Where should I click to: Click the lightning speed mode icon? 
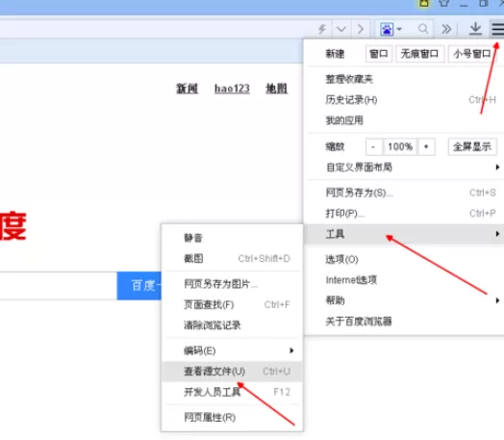pos(322,29)
